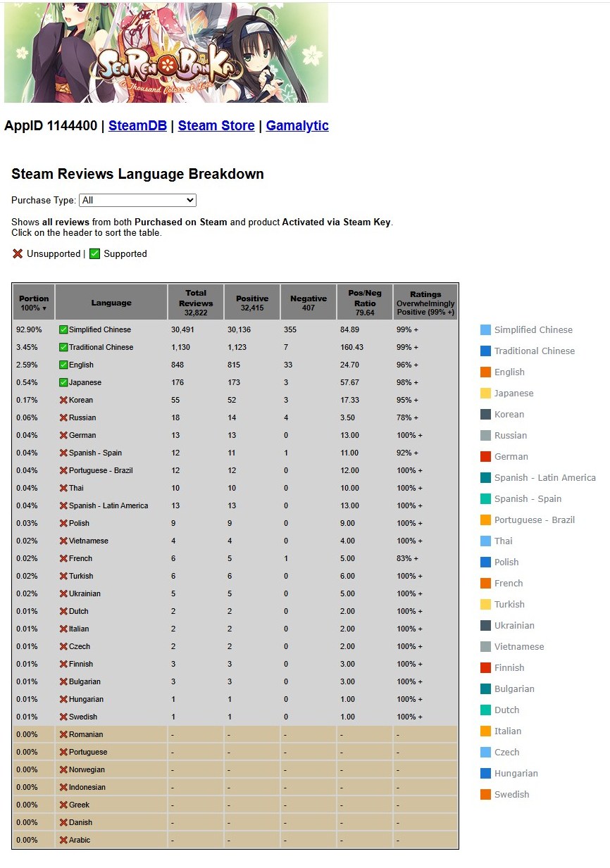610x868 pixels.
Task: Click red unsupported X beside Portuguese - Brazil row
Action: point(63,470)
